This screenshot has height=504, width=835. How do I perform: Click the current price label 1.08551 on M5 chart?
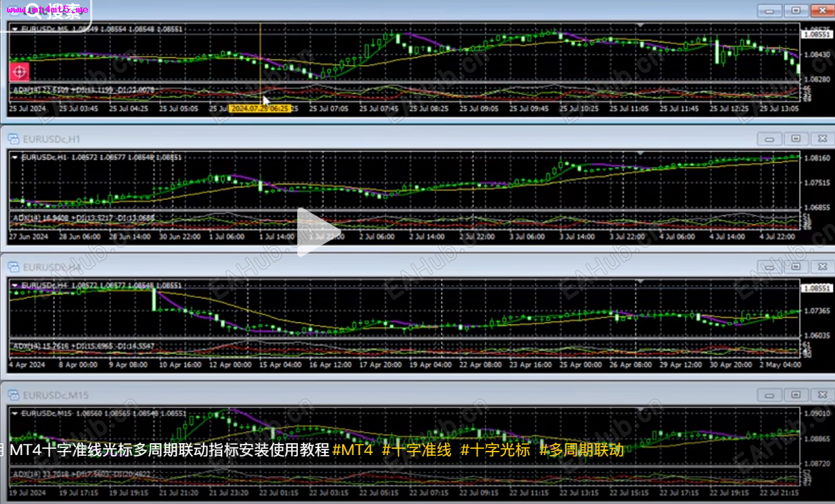[817, 34]
